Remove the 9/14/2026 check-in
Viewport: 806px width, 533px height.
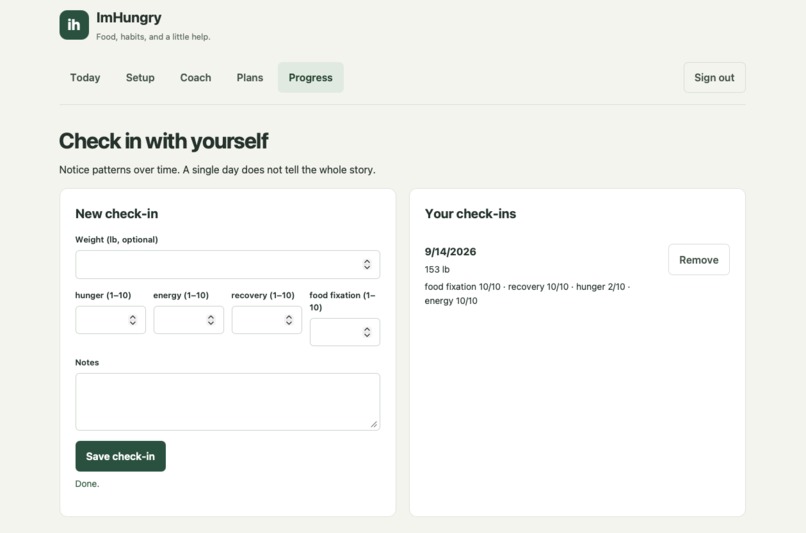699,260
